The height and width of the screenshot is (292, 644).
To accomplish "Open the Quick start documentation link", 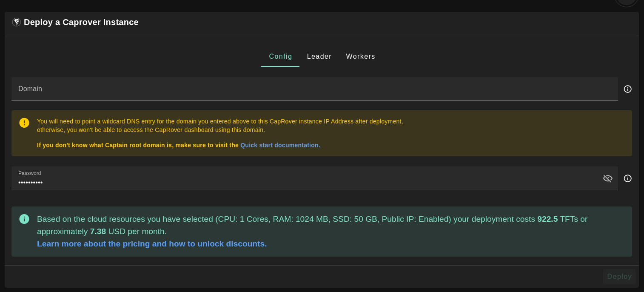I will coord(280,145).
